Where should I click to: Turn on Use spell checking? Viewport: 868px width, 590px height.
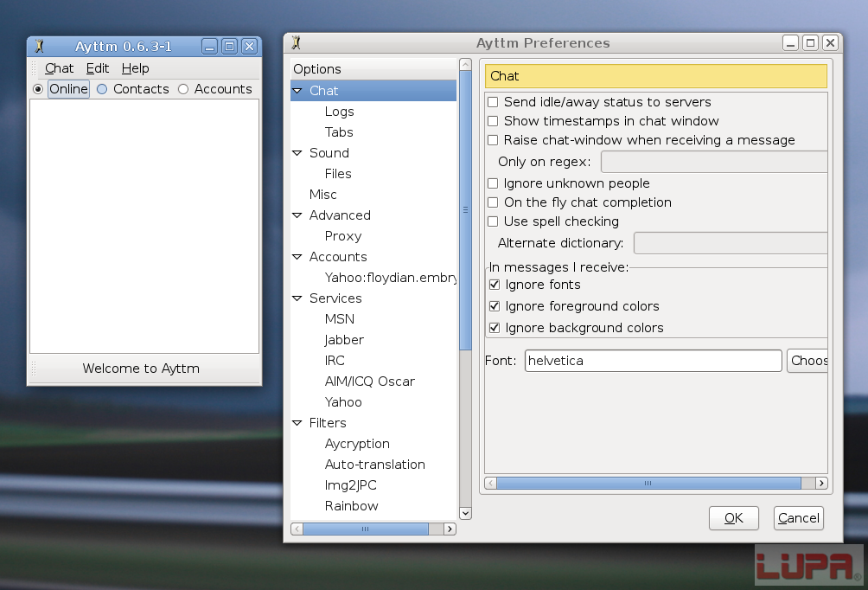[493, 221]
